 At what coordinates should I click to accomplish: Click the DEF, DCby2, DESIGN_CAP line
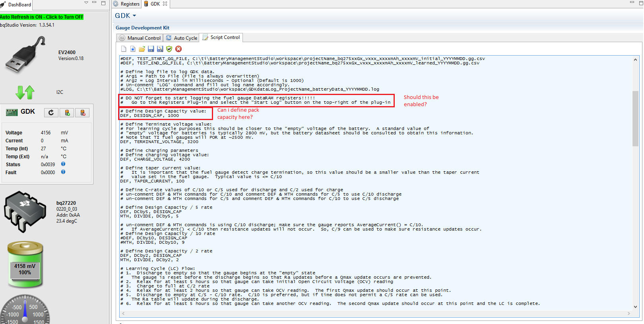coord(151,256)
